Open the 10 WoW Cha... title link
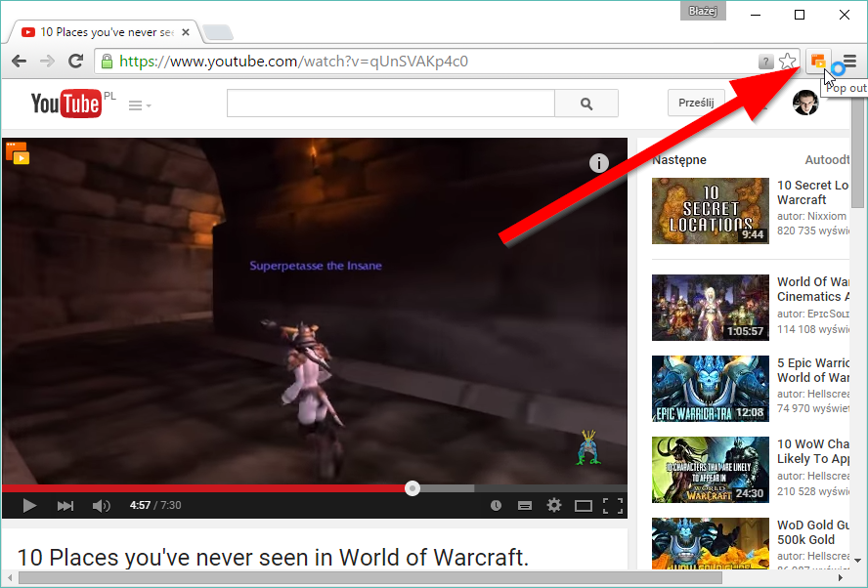This screenshot has width=868, height=588. click(x=812, y=451)
